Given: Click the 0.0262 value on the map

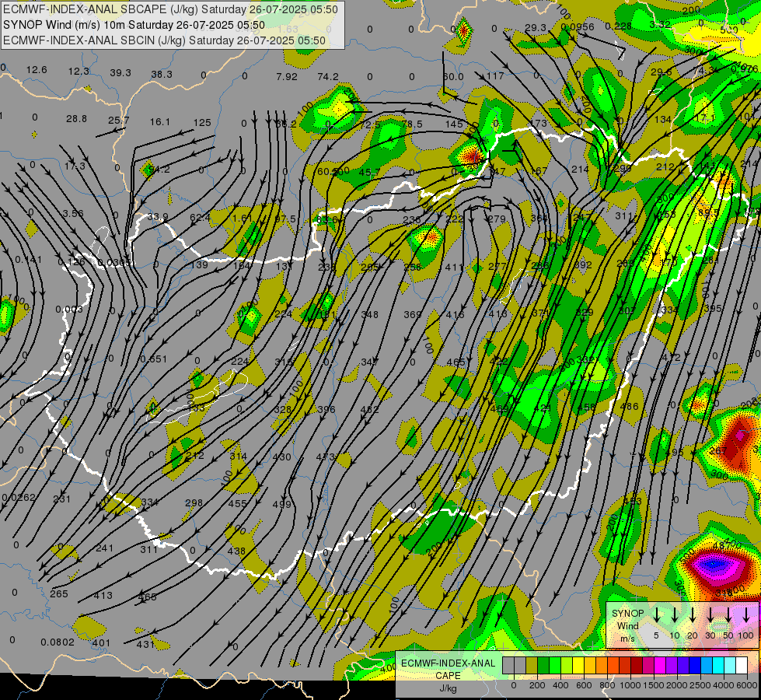Looking at the screenshot, I should [x=19, y=498].
